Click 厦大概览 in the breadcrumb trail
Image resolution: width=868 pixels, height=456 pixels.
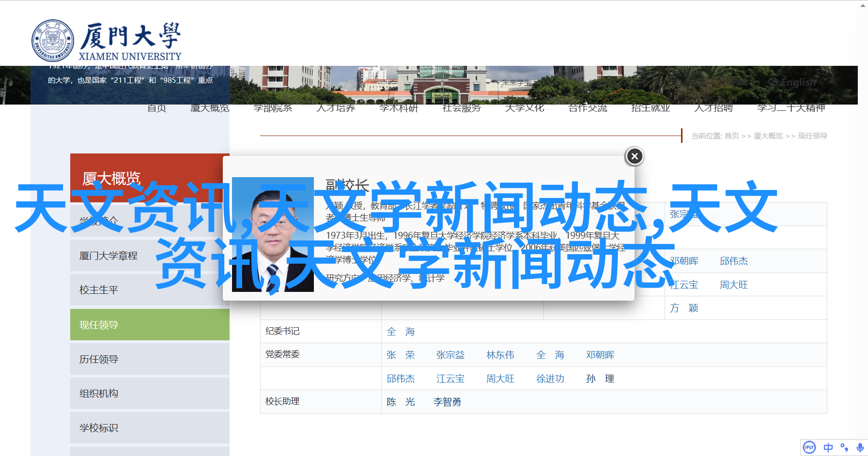[x=768, y=136]
